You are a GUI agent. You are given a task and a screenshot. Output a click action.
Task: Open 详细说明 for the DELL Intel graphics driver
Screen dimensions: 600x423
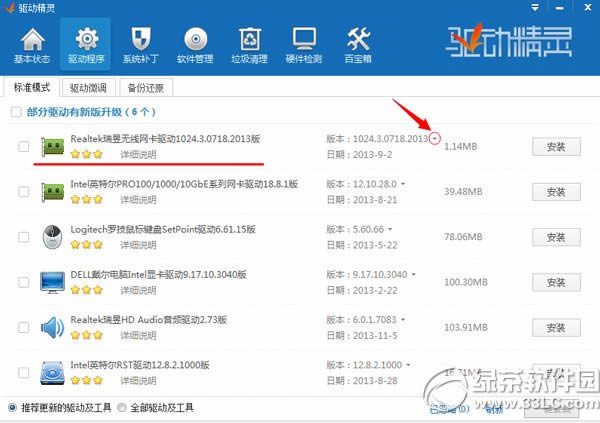(x=138, y=290)
